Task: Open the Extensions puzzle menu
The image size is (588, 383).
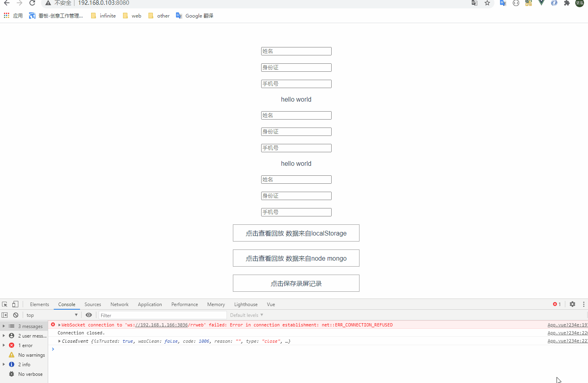Action: coord(567,3)
